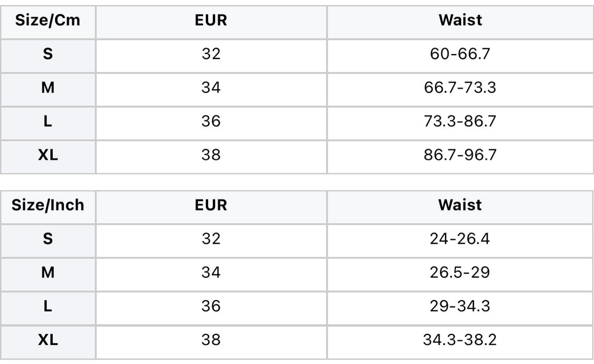Select the M label in Inch table

click(x=48, y=273)
